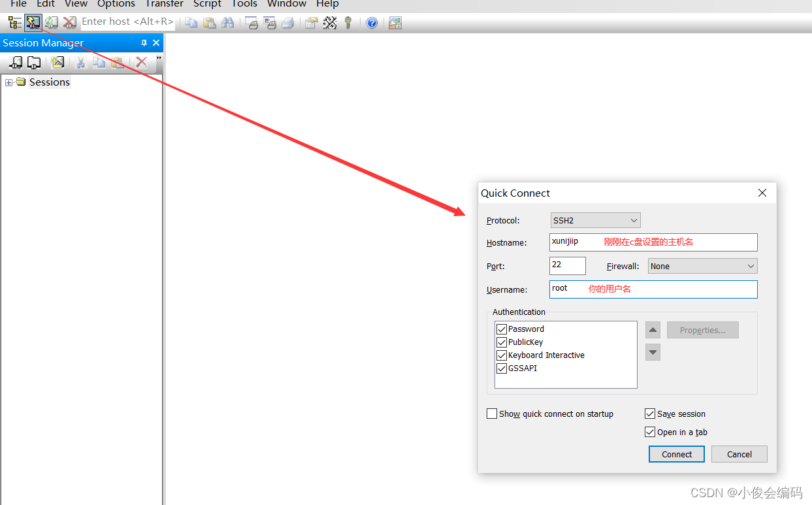
Task: Click the Session Manager Paste icon
Action: pyautogui.click(x=117, y=62)
